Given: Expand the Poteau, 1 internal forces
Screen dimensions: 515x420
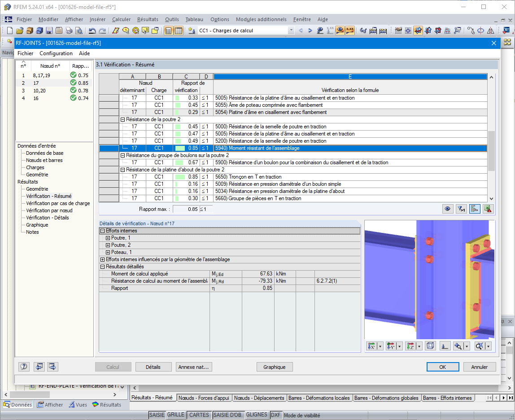Looking at the screenshot, I should click(108, 253).
